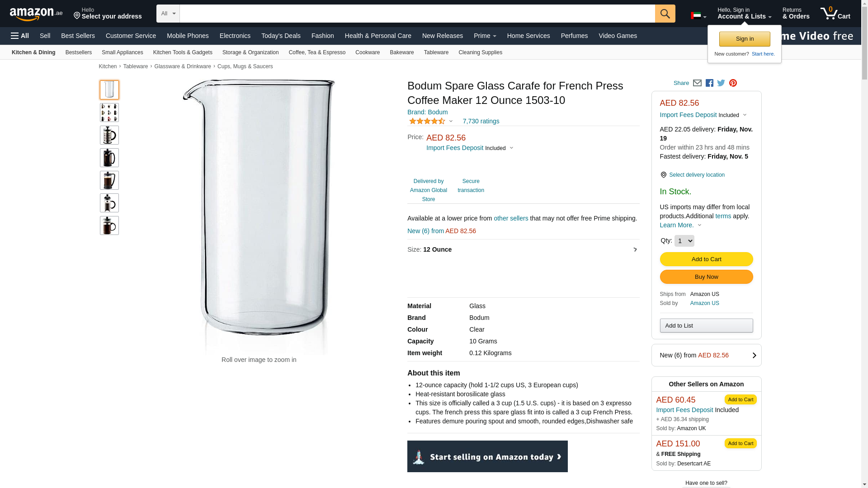The width and height of the screenshot is (868, 488).
Task: Share this product via email icon
Action: click(x=697, y=83)
